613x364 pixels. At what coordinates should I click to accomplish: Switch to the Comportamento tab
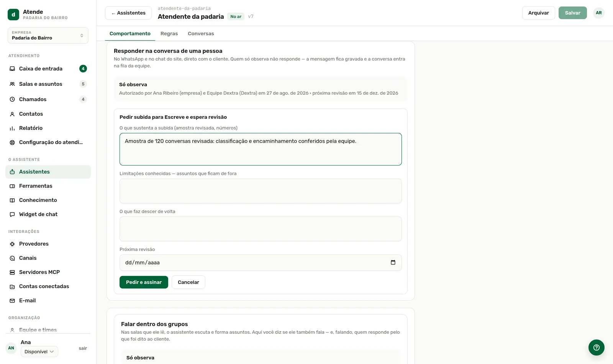tap(130, 34)
